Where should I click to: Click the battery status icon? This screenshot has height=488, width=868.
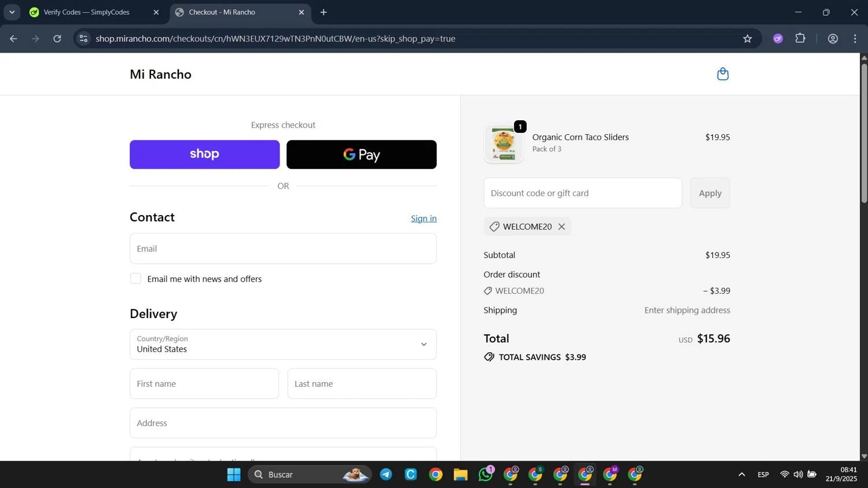pos(812,475)
